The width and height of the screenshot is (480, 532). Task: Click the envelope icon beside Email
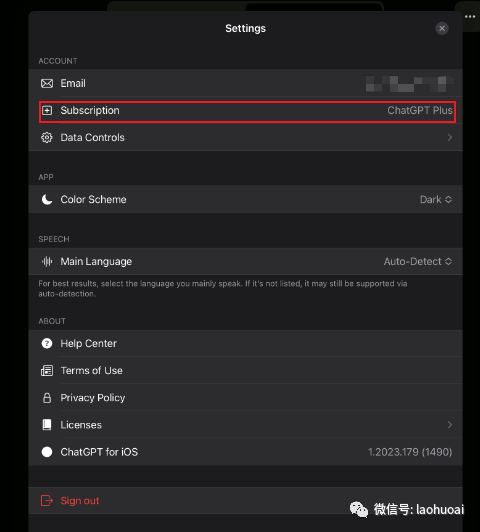coord(47,83)
